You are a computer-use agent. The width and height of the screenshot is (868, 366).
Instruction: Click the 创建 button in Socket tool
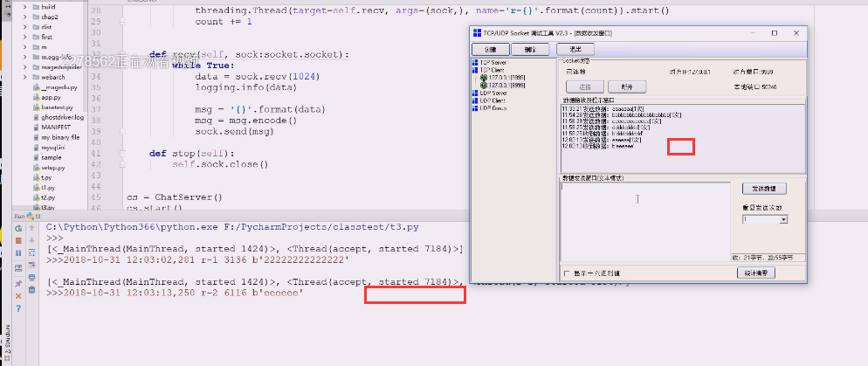click(490, 49)
